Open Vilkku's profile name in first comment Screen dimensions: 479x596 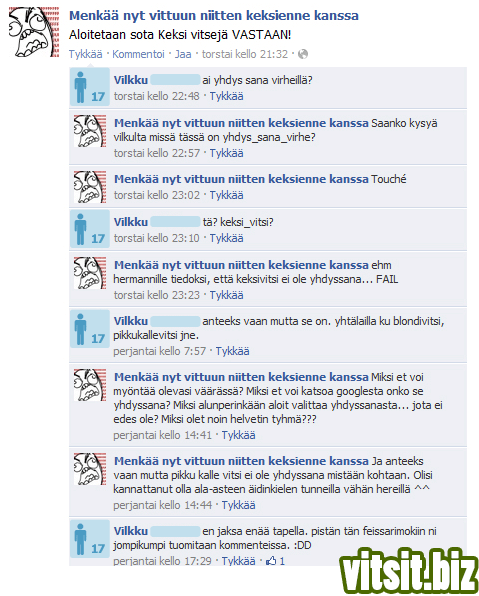131,80
